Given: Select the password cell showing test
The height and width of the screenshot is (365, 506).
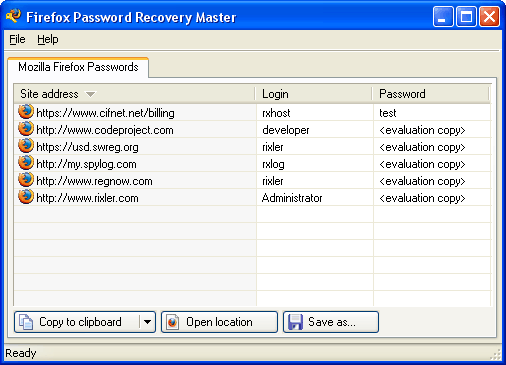Looking at the screenshot, I should 432,113.
